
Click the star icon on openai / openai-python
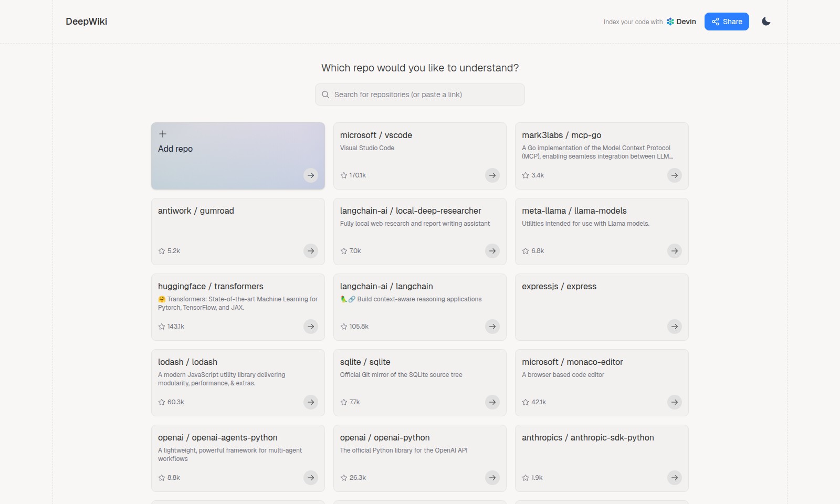pos(344,478)
